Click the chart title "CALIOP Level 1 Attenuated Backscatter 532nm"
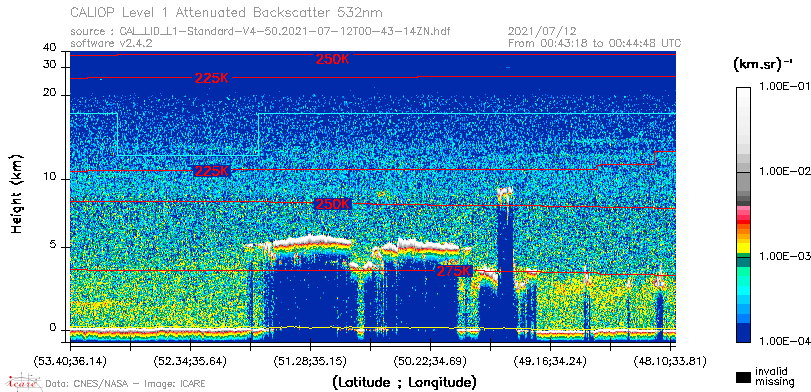The image size is (811, 392). click(x=227, y=12)
